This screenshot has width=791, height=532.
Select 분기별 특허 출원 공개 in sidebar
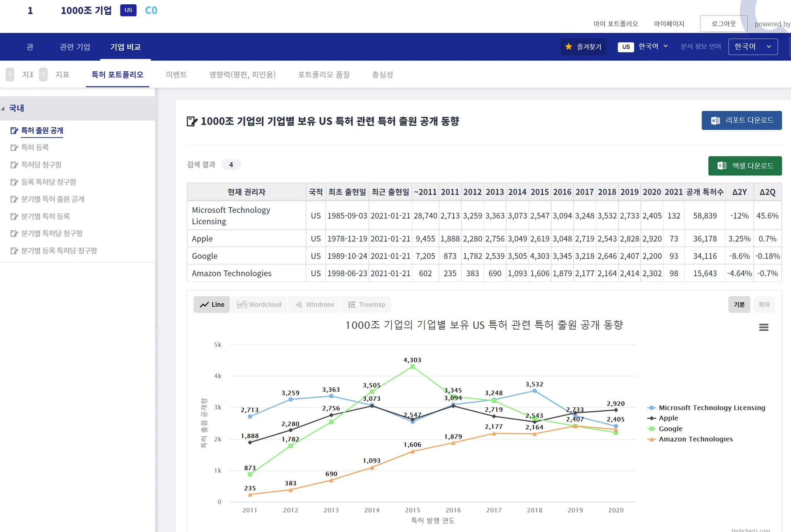[53, 199]
